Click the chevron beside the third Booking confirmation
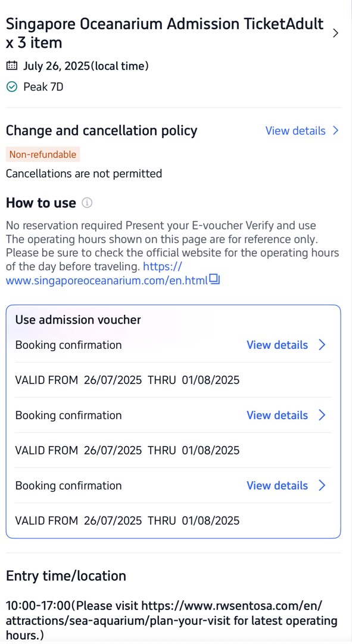352x644 pixels. pos(322,485)
